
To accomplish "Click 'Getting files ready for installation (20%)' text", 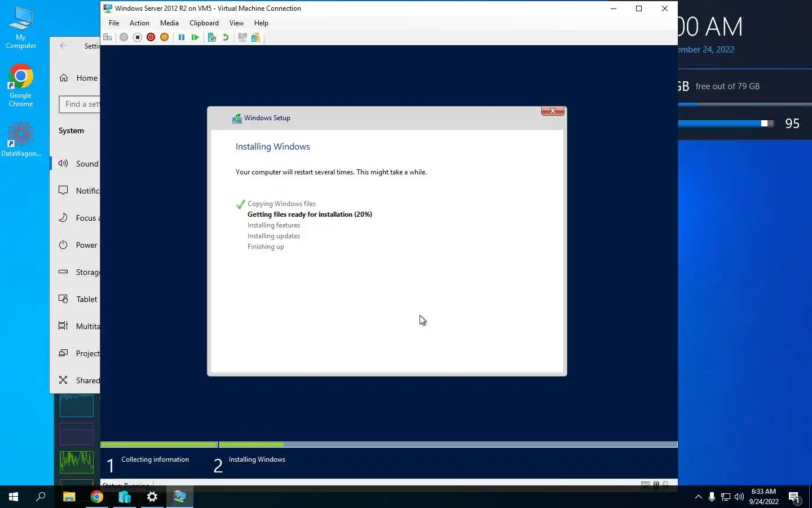I will click(310, 214).
